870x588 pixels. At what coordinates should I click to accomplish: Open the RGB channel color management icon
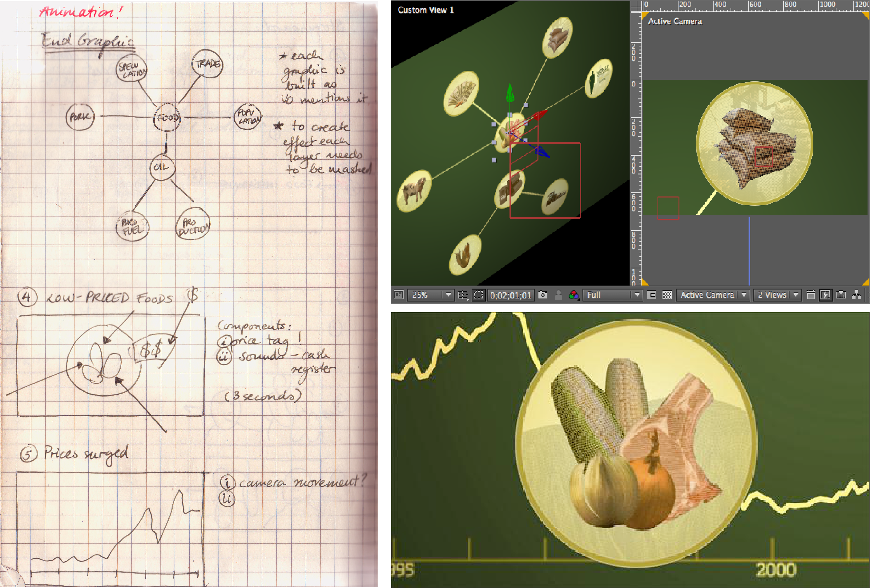click(574, 295)
